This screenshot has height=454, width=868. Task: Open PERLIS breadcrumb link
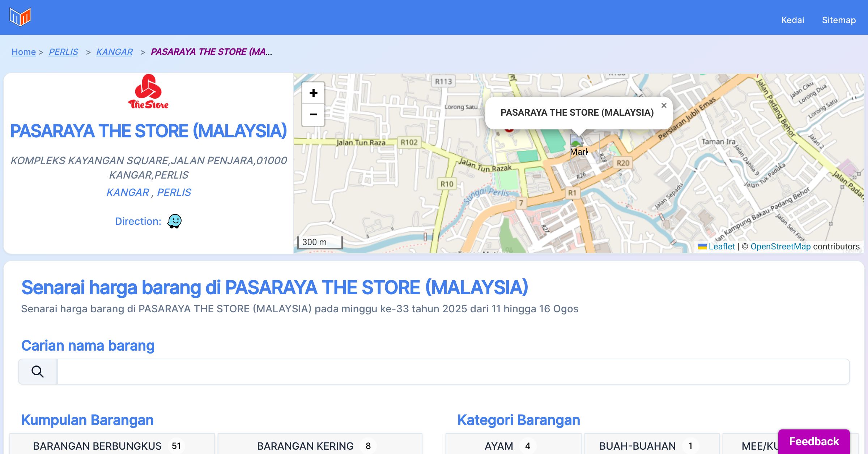pos(63,52)
